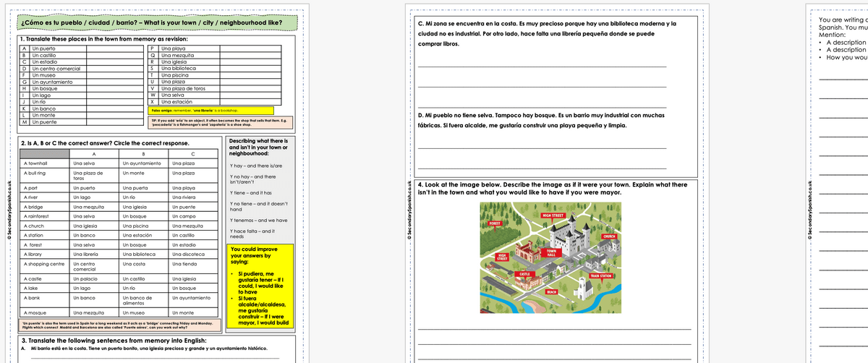The width and height of the screenshot is (868, 363).
Task: Circle 'Una estación' in the 'A station' row
Action: point(137,235)
